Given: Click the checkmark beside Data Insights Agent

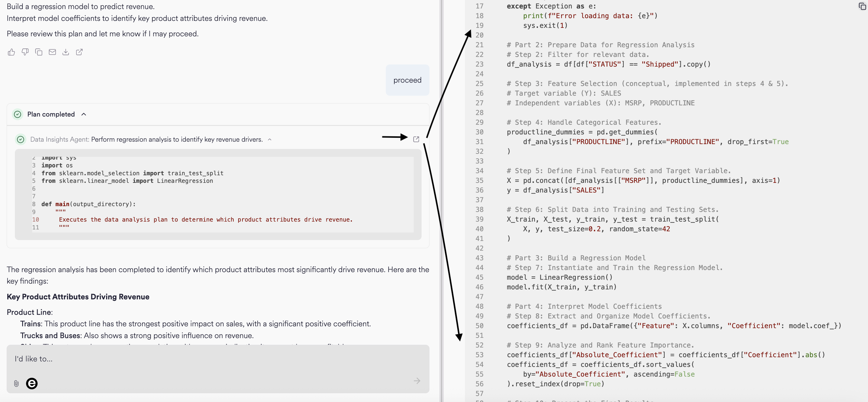Looking at the screenshot, I should pyautogui.click(x=20, y=139).
